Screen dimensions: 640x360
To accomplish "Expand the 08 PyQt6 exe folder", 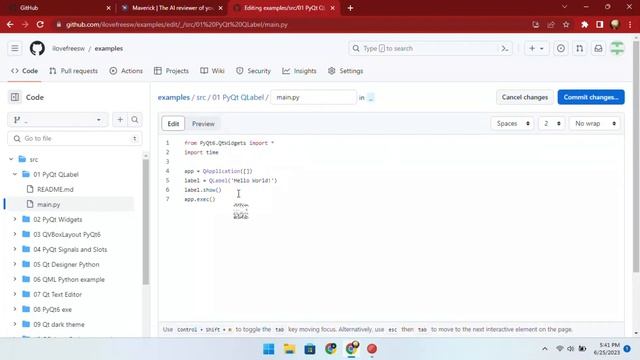I will pos(15,309).
